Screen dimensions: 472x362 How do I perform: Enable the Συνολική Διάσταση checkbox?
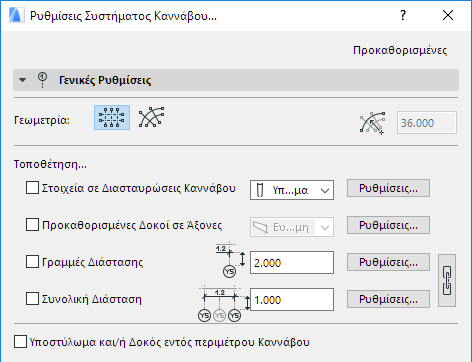(32, 299)
